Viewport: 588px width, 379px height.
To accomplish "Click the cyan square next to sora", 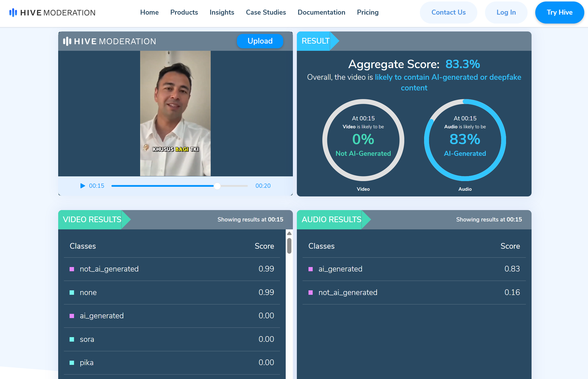I will click(x=72, y=339).
